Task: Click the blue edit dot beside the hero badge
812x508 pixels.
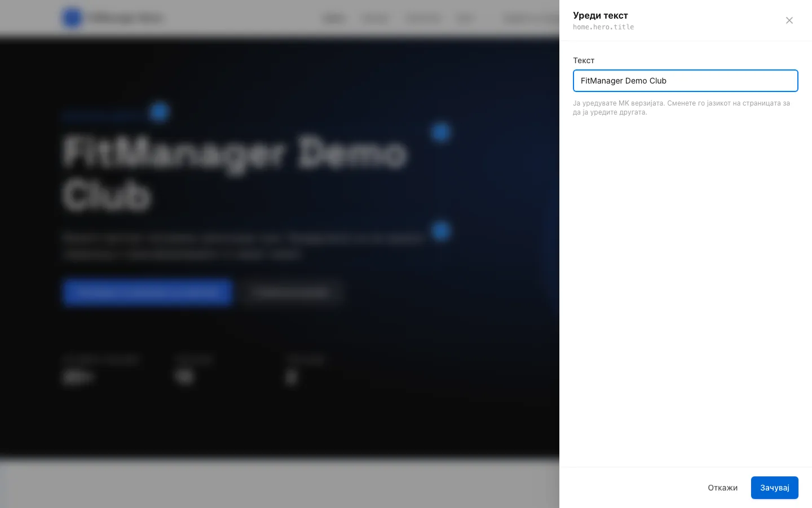Action: [x=160, y=112]
